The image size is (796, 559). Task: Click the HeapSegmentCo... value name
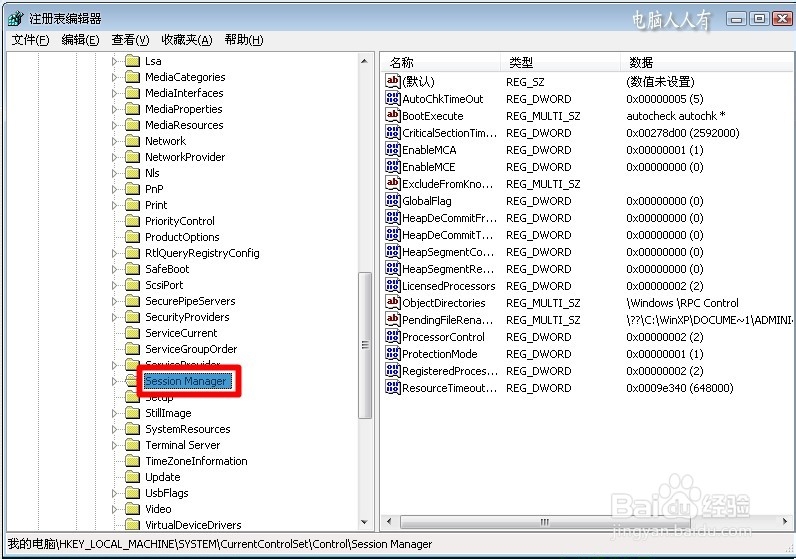coord(448,252)
